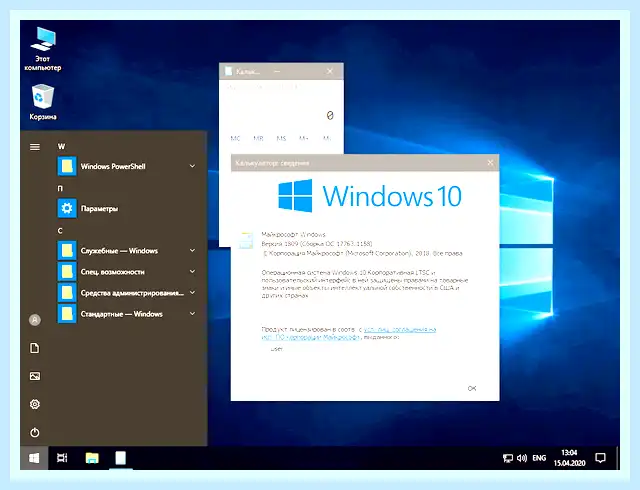Open the Стандартные — Windows folder
640x490 pixels.
click(x=127, y=314)
